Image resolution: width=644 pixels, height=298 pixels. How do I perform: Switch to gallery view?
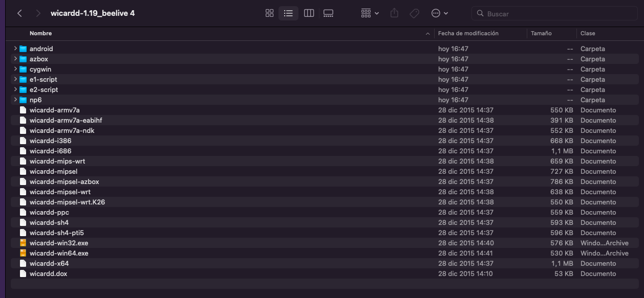click(x=329, y=13)
